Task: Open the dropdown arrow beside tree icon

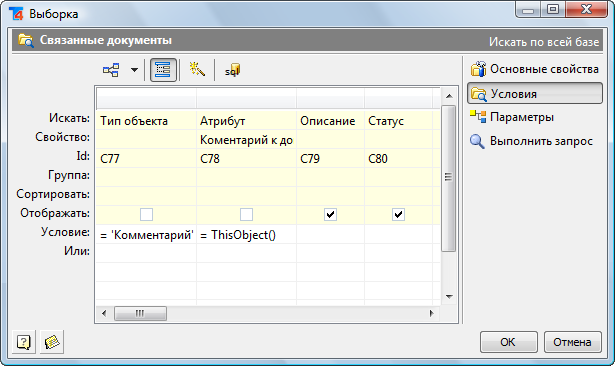Action: [134, 70]
